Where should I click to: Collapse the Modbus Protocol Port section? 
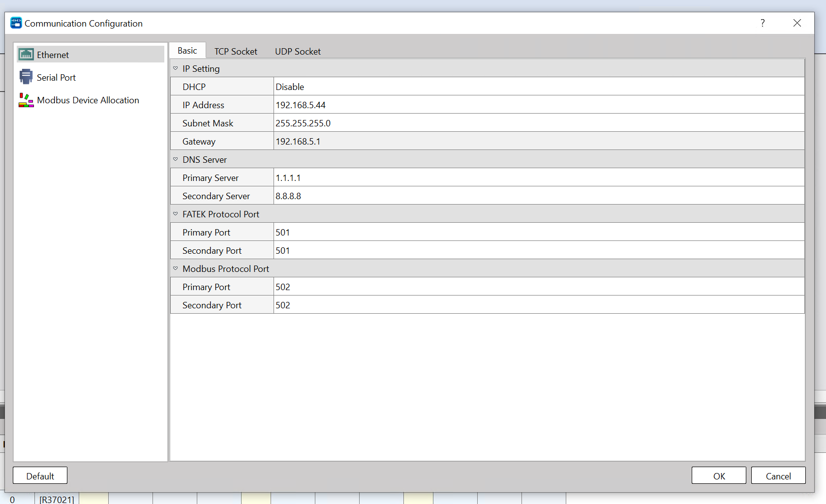pyautogui.click(x=176, y=269)
